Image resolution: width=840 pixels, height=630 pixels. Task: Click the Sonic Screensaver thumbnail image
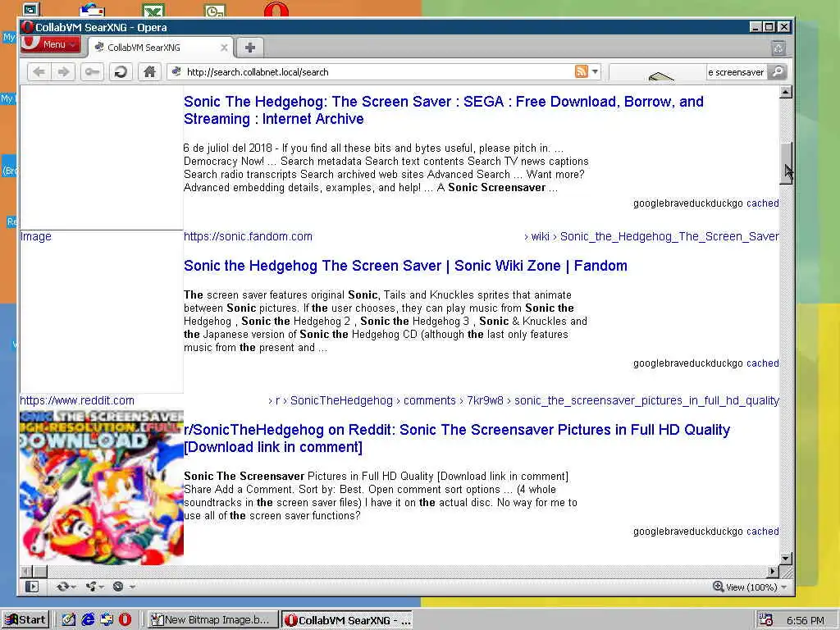coord(102,487)
